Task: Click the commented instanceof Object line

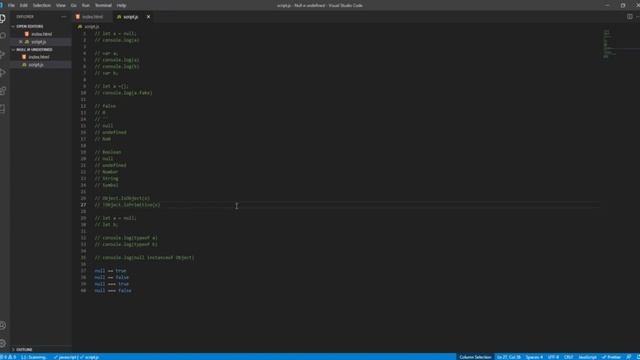Action: (x=144, y=258)
